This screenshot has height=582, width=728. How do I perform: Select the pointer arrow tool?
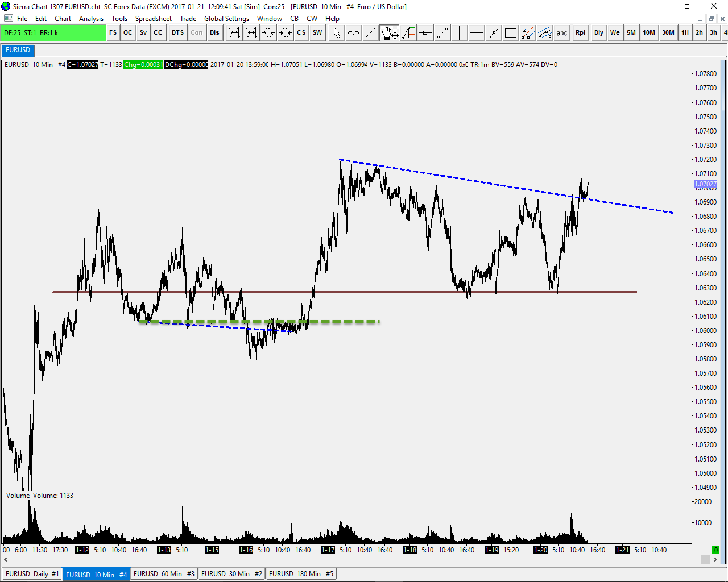[x=336, y=33]
